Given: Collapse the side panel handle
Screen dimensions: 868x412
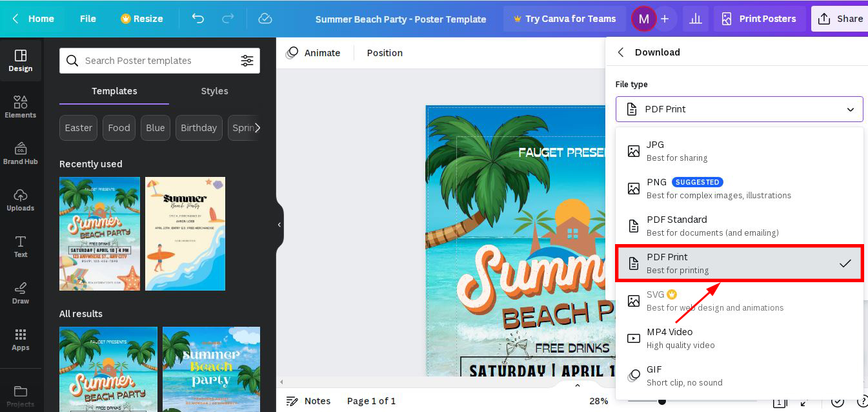Looking at the screenshot, I should (279, 225).
